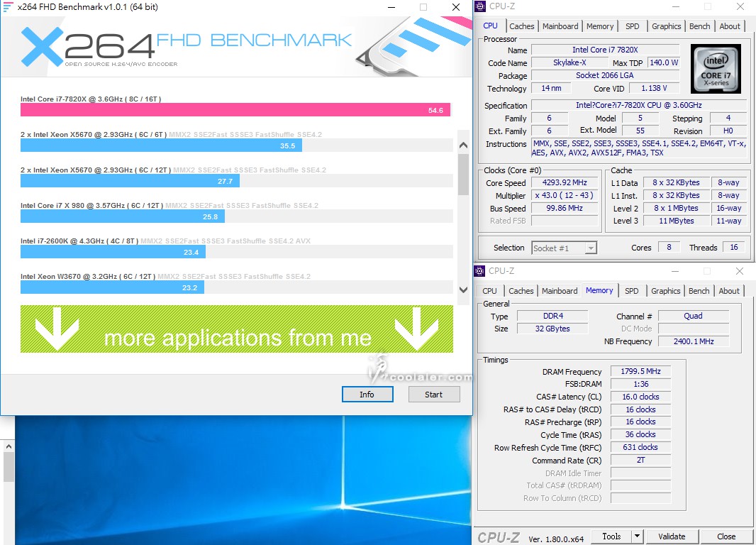Switch to Caches tab in top CPU-Z window
Image resolution: width=756 pixels, height=545 pixels.
pos(522,26)
